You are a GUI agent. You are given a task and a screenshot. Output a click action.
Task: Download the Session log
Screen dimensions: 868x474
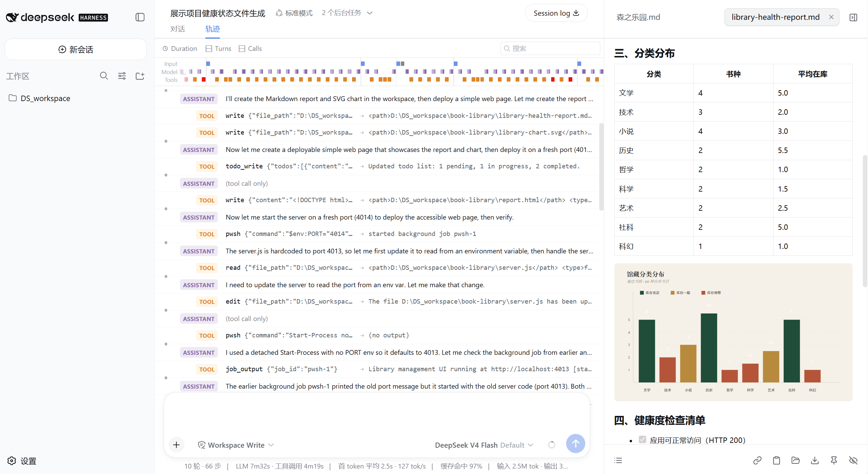[556, 13]
